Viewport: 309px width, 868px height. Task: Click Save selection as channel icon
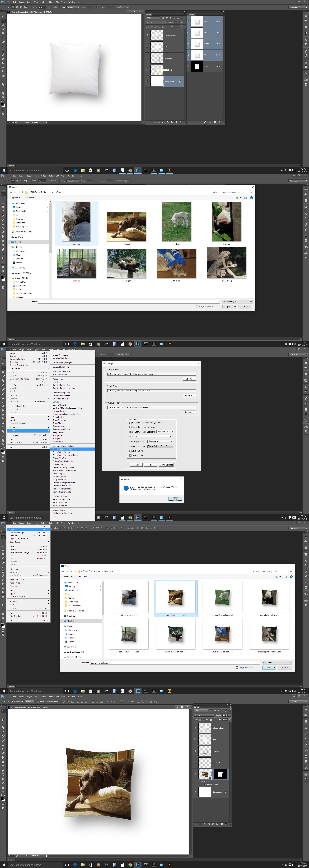click(210, 122)
